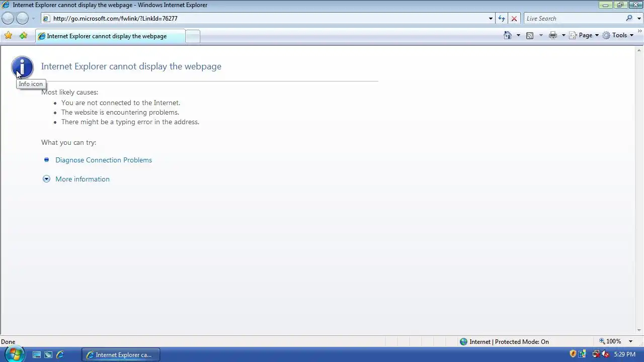Open the recent pages dropdown arrow
The height and width of the screenshot is (362, 644).
(34, 19)
